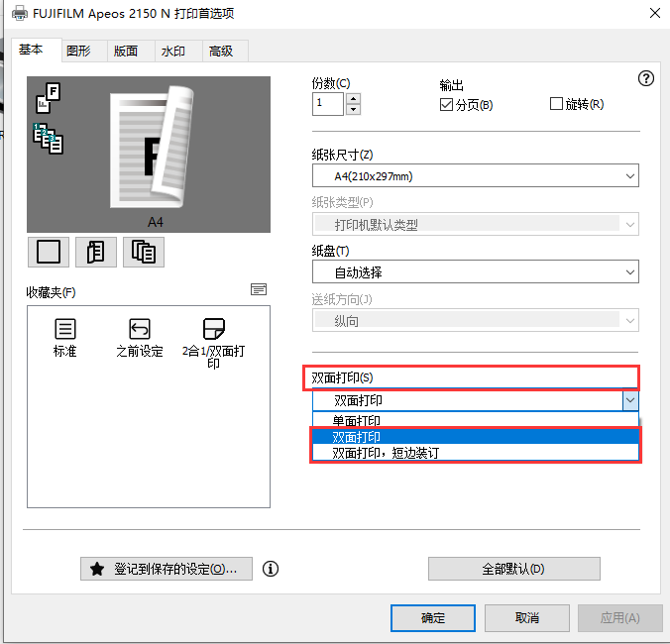This screenshot has height=644, width=670.
Task: Enable the 旋转 rotate checkbox
Action: tap(556, 104)
